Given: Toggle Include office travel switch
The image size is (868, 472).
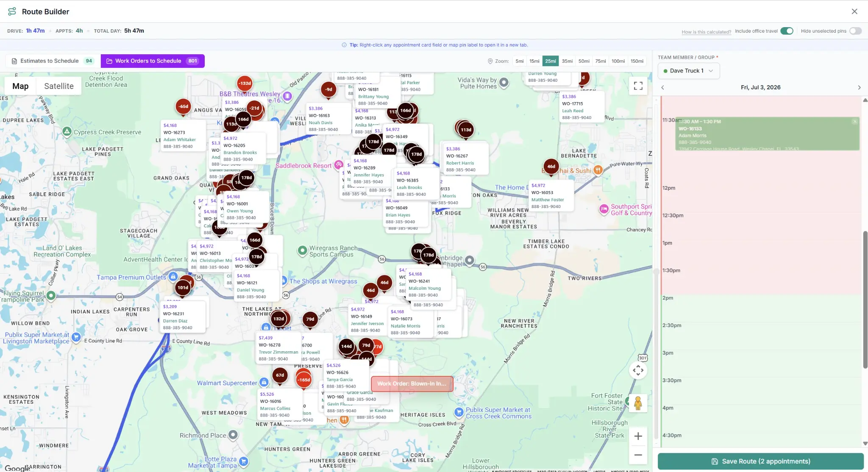Looking at the screenshot, I should pos(787,31).
